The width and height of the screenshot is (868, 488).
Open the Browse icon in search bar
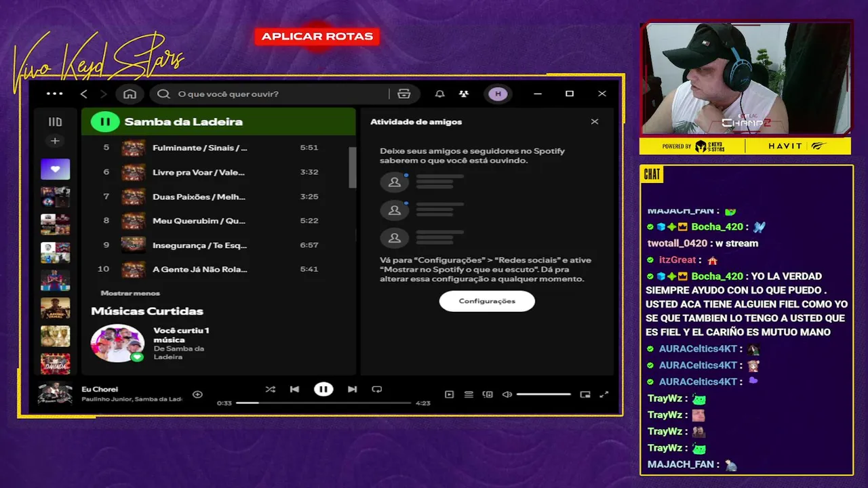404,94
